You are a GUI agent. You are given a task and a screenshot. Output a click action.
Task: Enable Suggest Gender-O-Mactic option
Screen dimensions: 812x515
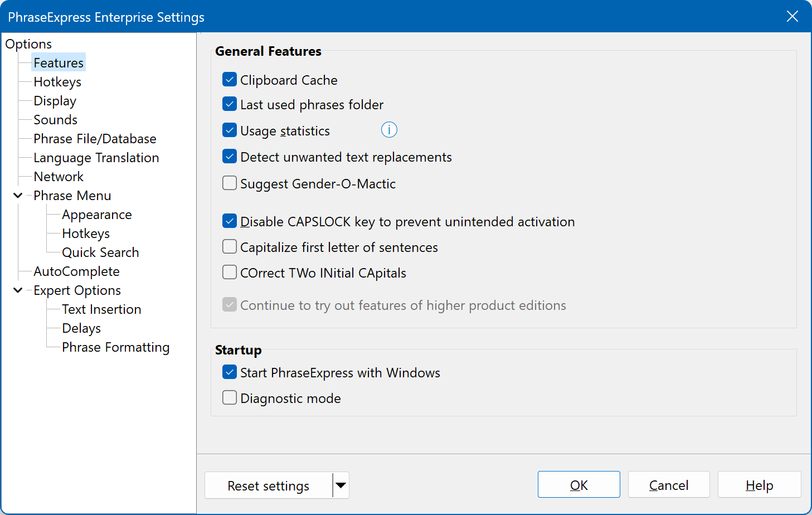pos(230,183)
